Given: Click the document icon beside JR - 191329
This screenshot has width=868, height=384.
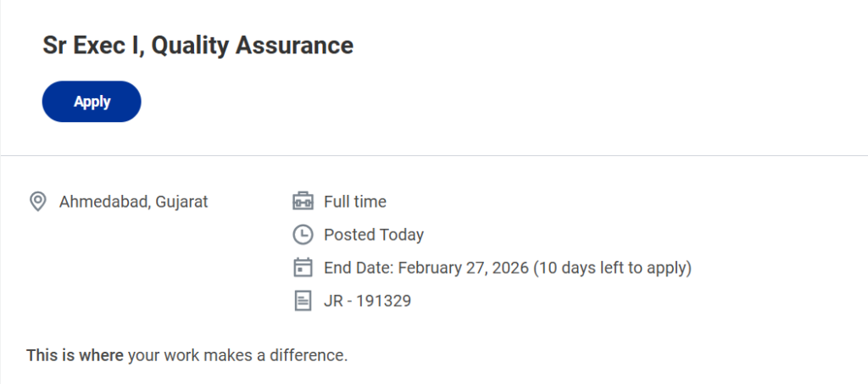Looking at the screenshot, I should [303, 300].
